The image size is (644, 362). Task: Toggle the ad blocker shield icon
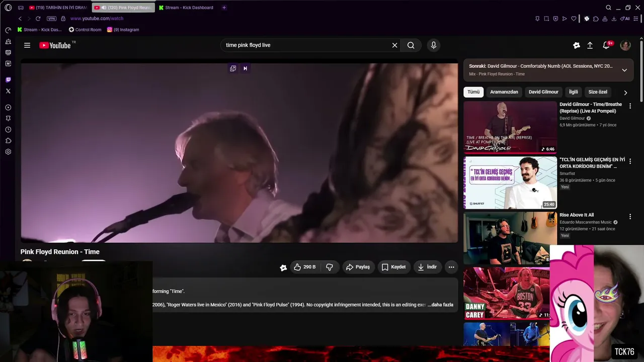point(555,19)
